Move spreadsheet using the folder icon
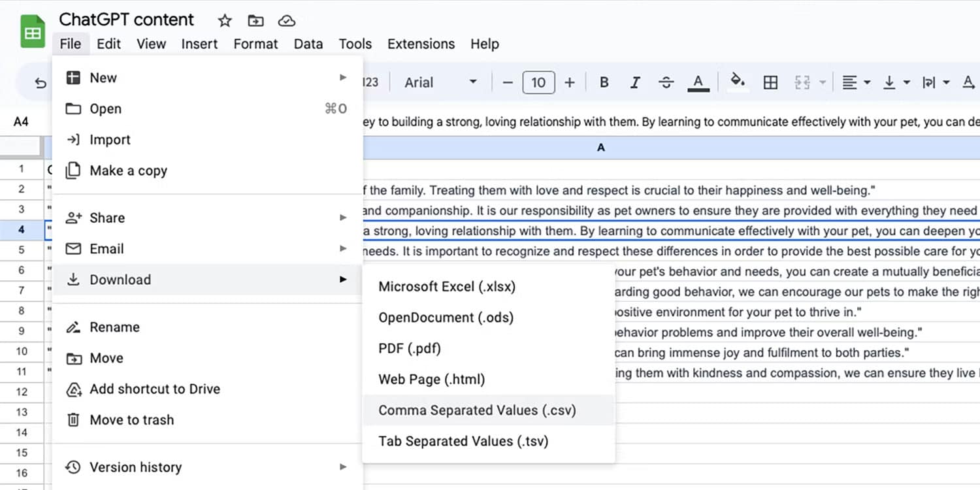Screen dimensions: 980x490 pos(255,20)
